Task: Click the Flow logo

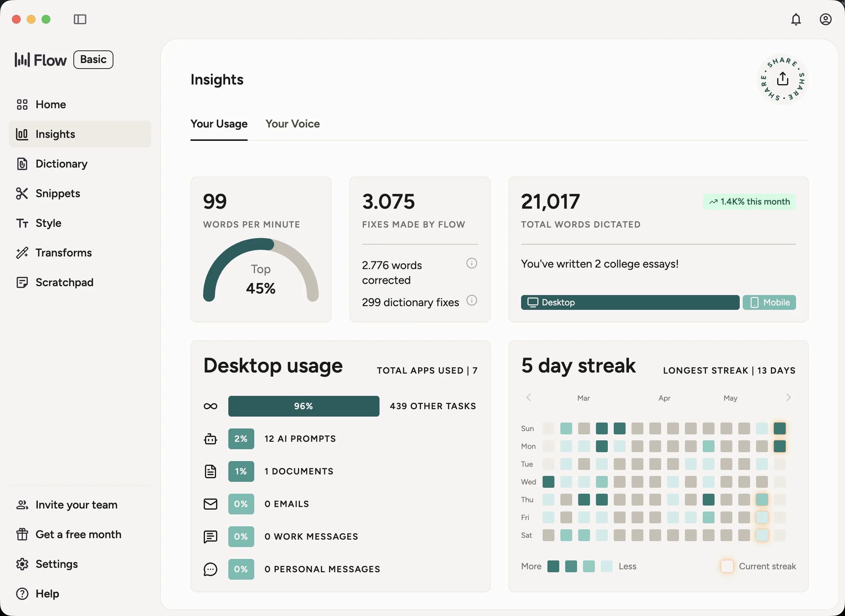Action: pos(40,60)
